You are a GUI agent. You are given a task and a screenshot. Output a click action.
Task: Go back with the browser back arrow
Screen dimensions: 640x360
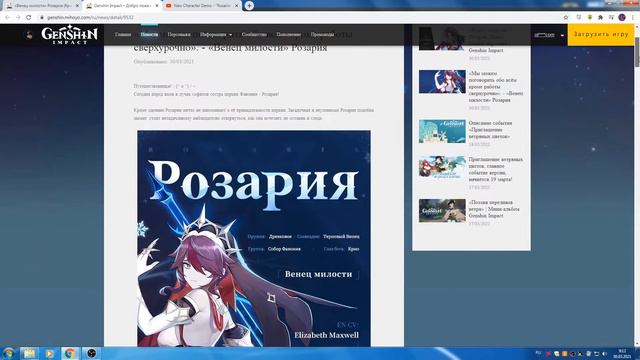pyautogui.click(x=7, y=17)
